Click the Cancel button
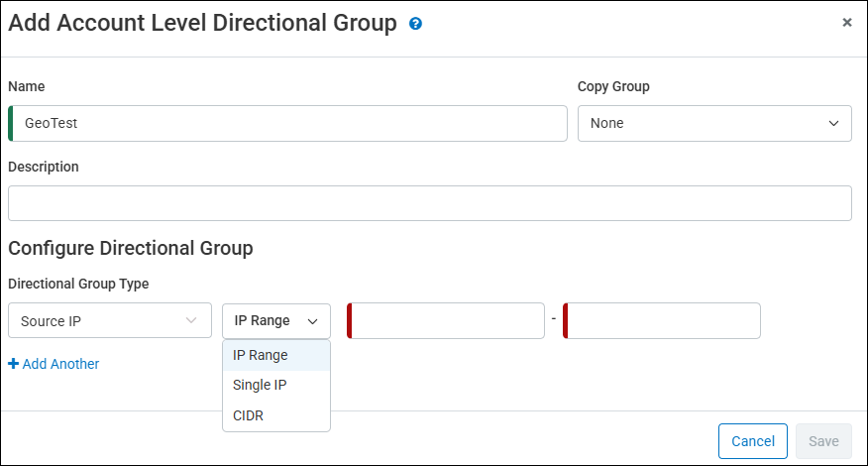Image resolution: width=868 pixels, height=466 pixels. (753, 441)
